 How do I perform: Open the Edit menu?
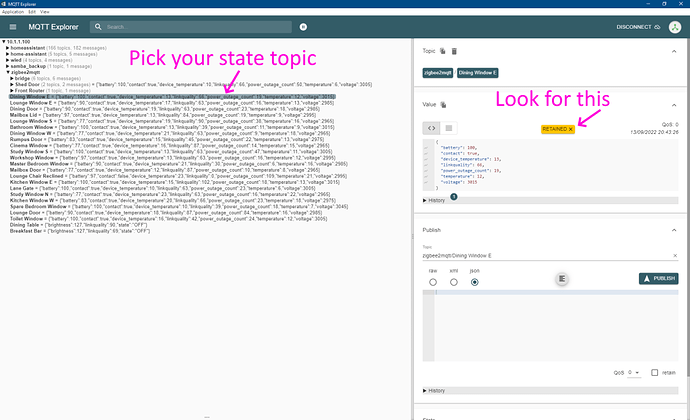click(x=32, y=12)
